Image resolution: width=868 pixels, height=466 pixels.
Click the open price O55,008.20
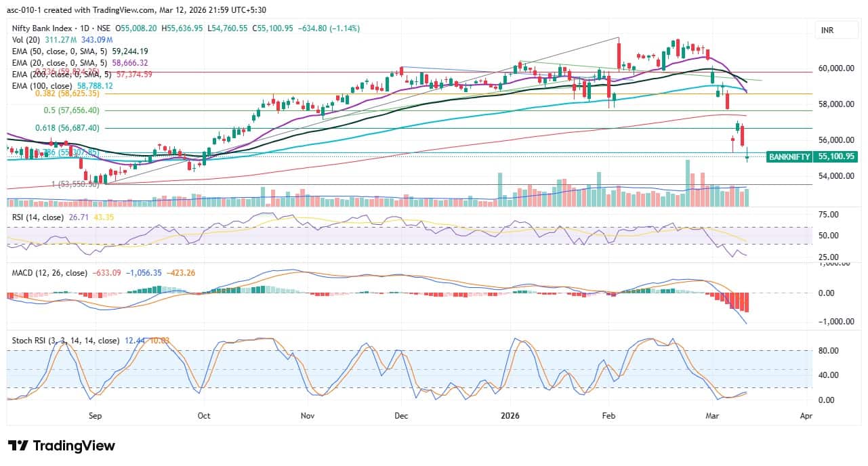(136, 28)
